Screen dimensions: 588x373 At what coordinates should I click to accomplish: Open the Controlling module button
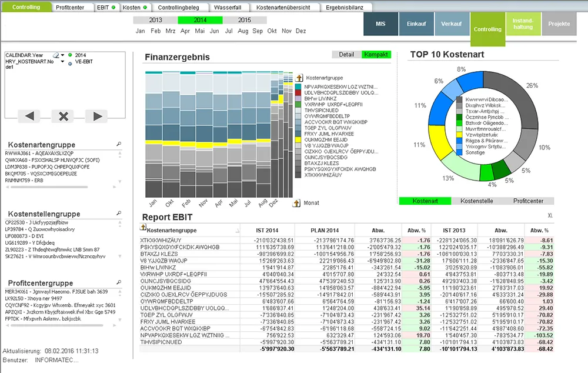[x=487, y=29]
